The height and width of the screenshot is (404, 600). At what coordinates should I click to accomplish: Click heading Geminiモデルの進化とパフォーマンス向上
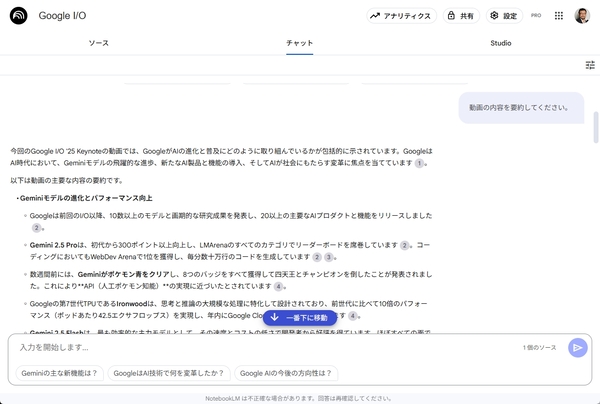coord(86,198)
